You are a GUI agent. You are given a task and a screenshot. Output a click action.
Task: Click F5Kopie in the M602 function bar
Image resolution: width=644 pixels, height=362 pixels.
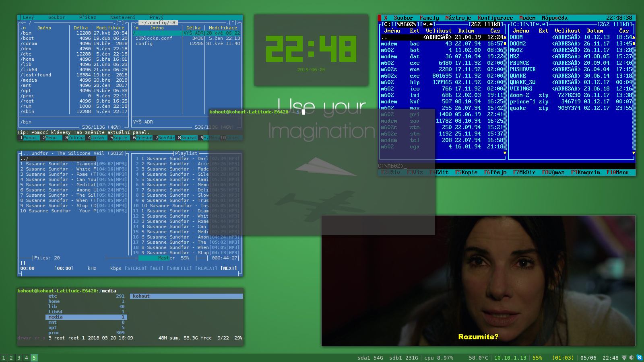click(466, 172)
